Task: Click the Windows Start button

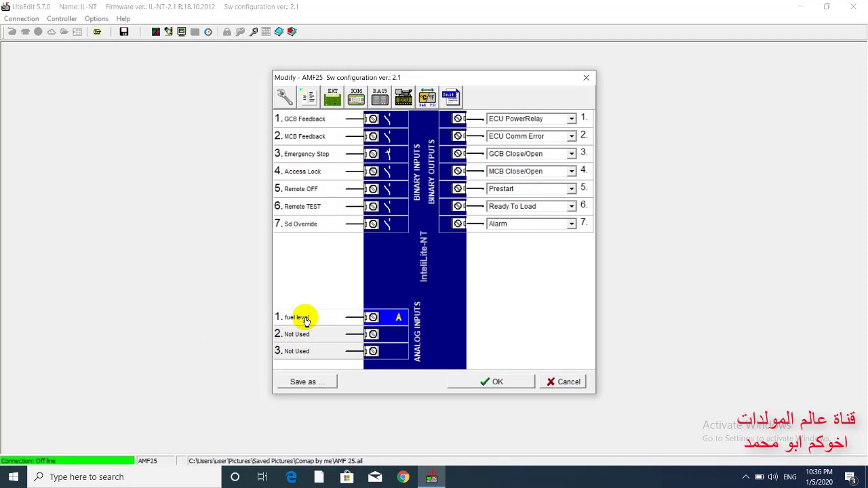Action: point(14,477)
